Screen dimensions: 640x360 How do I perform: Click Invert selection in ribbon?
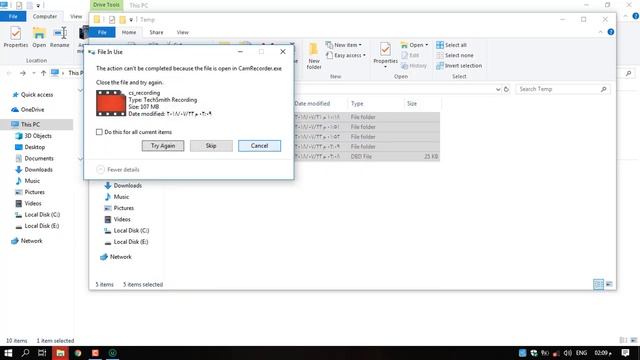point(459,65)
